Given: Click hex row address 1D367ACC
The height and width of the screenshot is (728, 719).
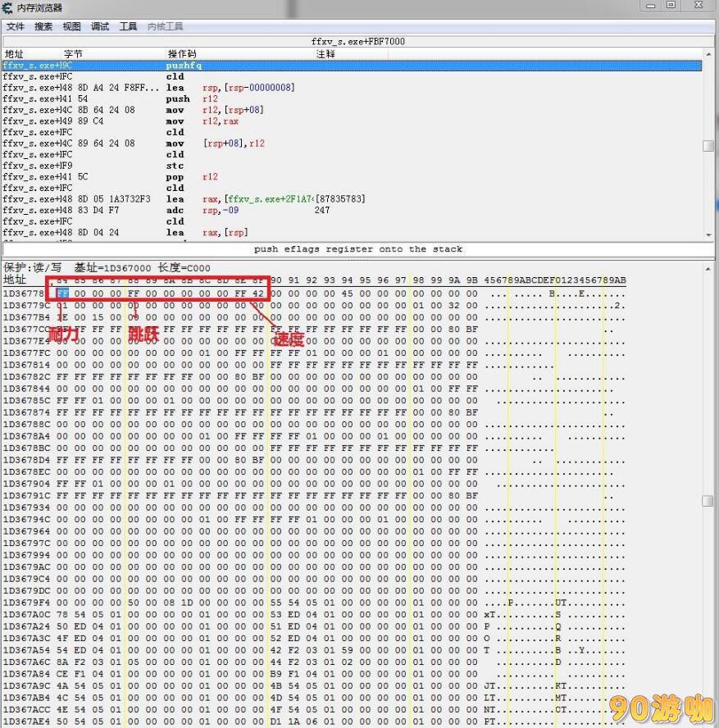Looking at the screenshot, I should pos(26,710).
